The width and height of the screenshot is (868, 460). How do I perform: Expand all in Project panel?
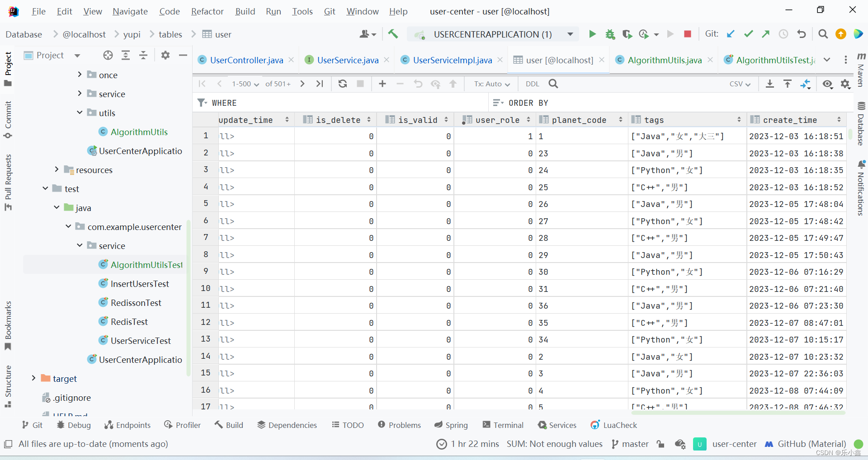point(126,55)
